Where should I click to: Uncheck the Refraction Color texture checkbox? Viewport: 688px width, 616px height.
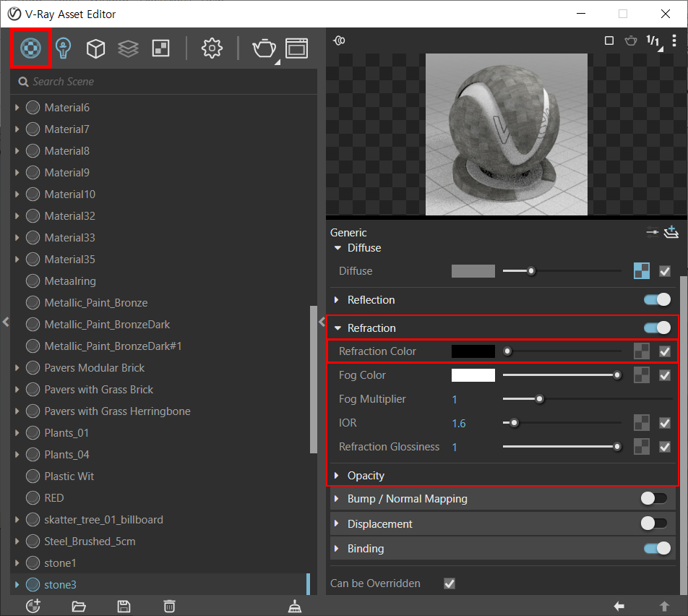pos(665,351)
